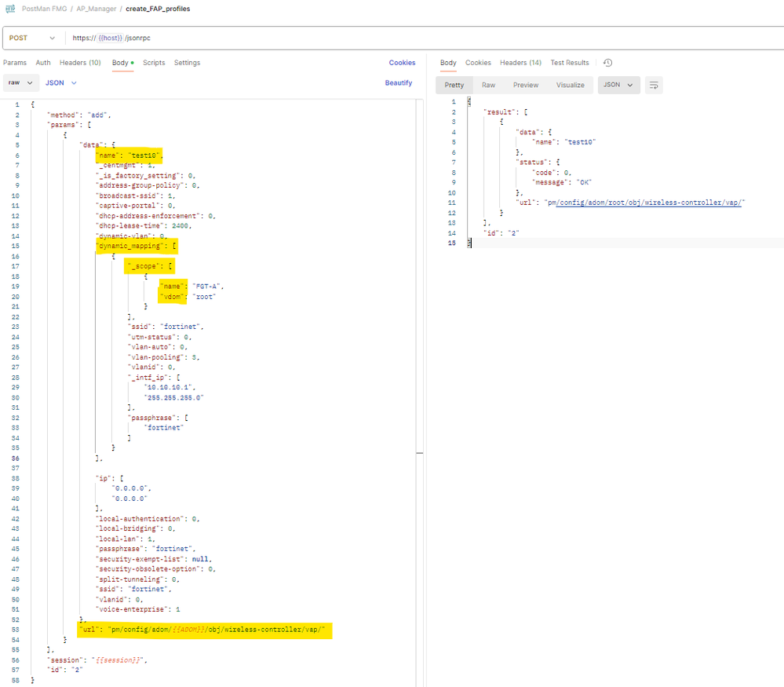Click the Cookies link in request pane

pyautogui.click(x=402, y=63)
